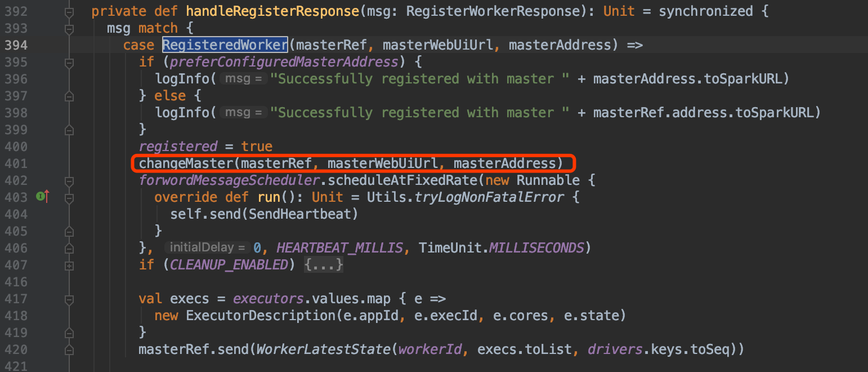Click line number 394 in the gutter
The image size is (868, 372).
tap(16, 45)
